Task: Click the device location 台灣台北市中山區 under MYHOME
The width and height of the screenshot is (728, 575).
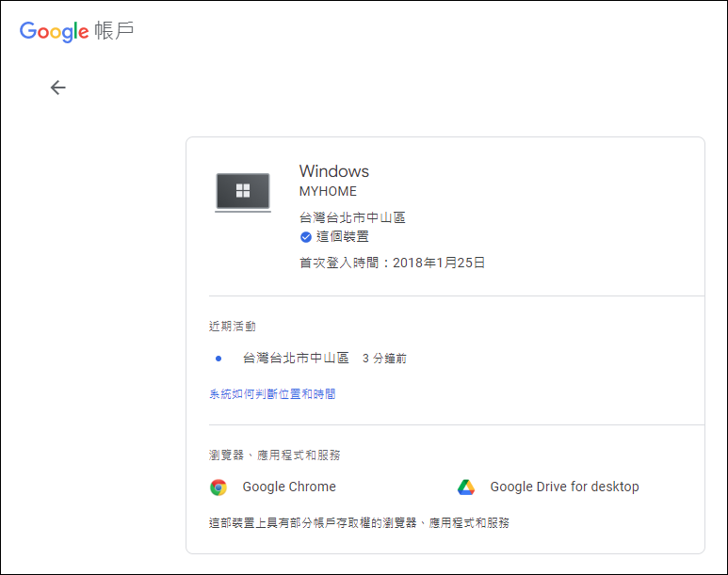Action: pos(352,218)
